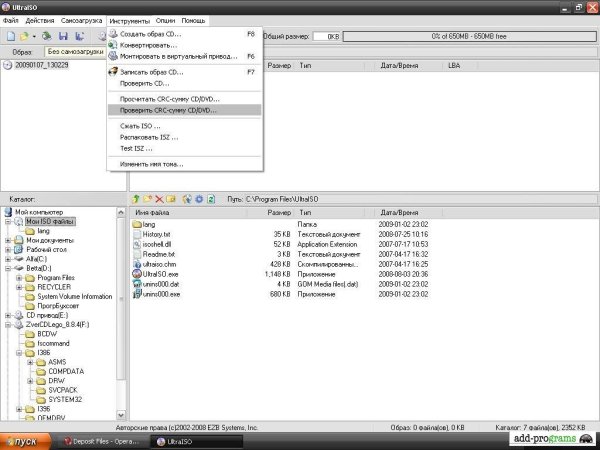Open the Самозагрузка menu
Screen dimensions: 600x450
(x=81, y=21)
